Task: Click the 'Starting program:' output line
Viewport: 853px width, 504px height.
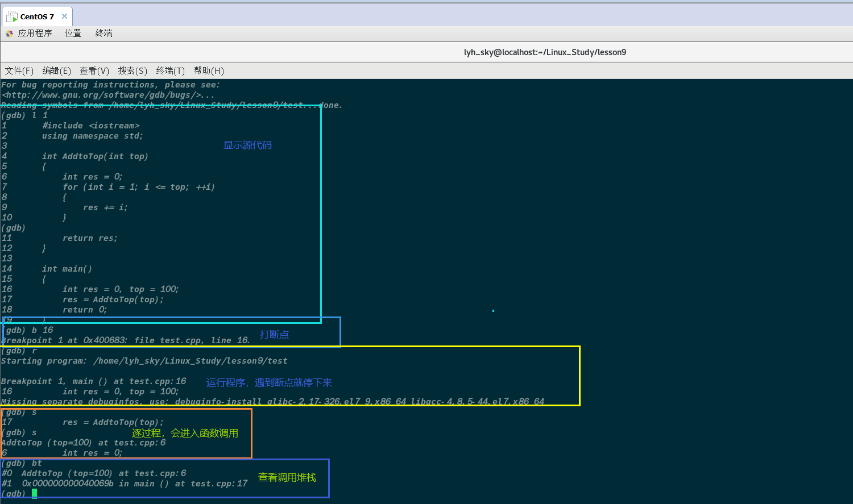Action: [144, 361]
